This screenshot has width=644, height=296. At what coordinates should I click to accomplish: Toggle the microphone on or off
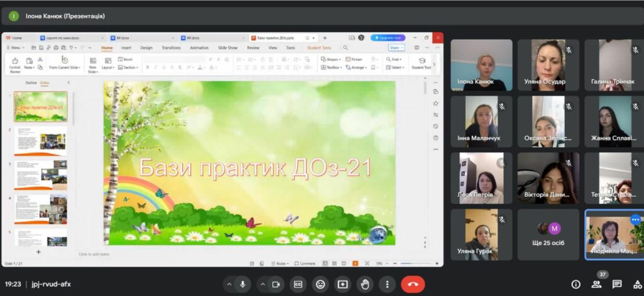click(x=242, y=284)
